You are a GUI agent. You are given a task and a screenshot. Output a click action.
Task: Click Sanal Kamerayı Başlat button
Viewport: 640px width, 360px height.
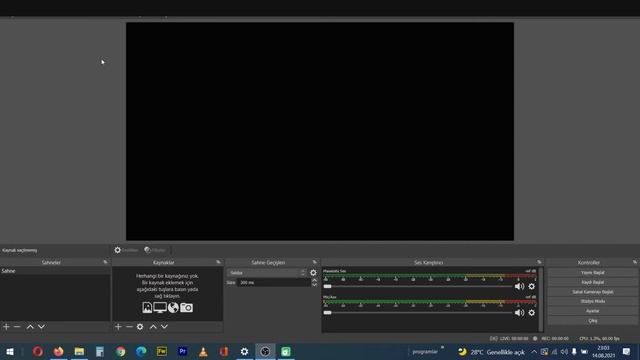[593, 292]
